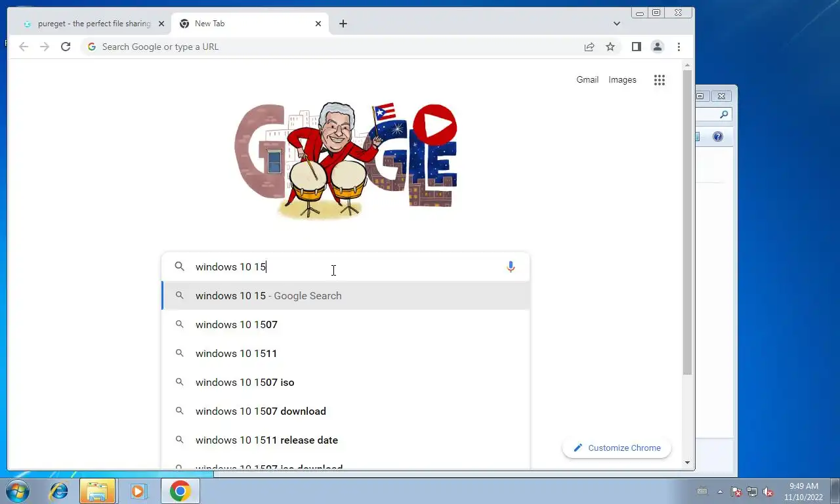This screenshot has height=504, width=840.
Task: Launch Windows Media Player from the taskbar
Action: (x=138, y=491)
